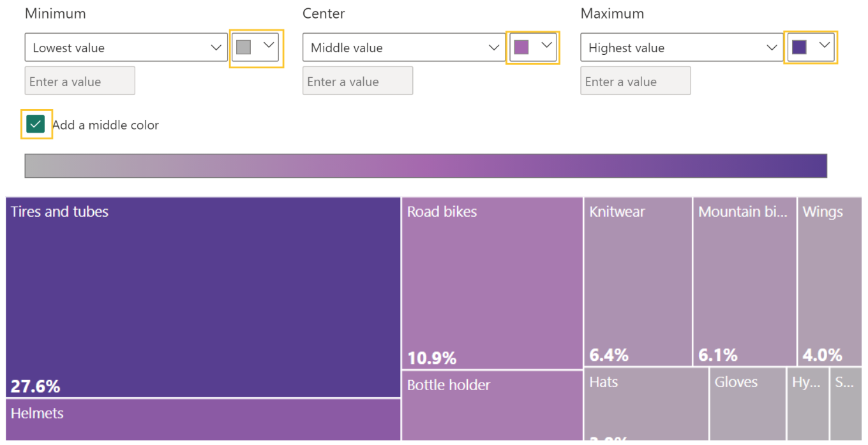Click the dark purple Maximum color swatch
The image size is (868, 445).
tap(811, 47)
